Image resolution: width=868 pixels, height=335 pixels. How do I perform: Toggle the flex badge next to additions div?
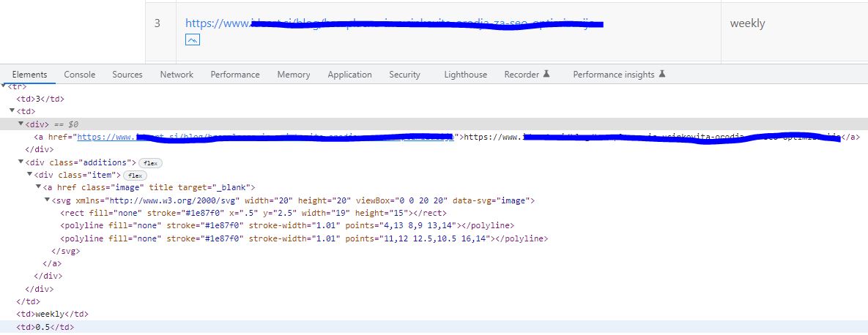150,163
